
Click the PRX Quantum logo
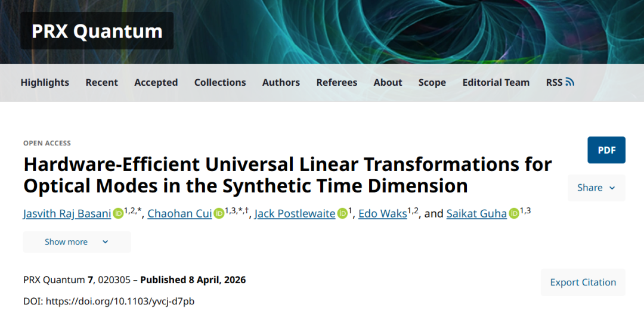(x=97, y=31)
